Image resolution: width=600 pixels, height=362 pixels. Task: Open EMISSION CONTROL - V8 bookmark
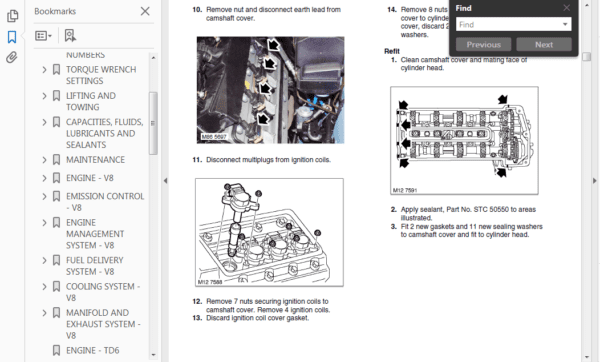[105, 202]
